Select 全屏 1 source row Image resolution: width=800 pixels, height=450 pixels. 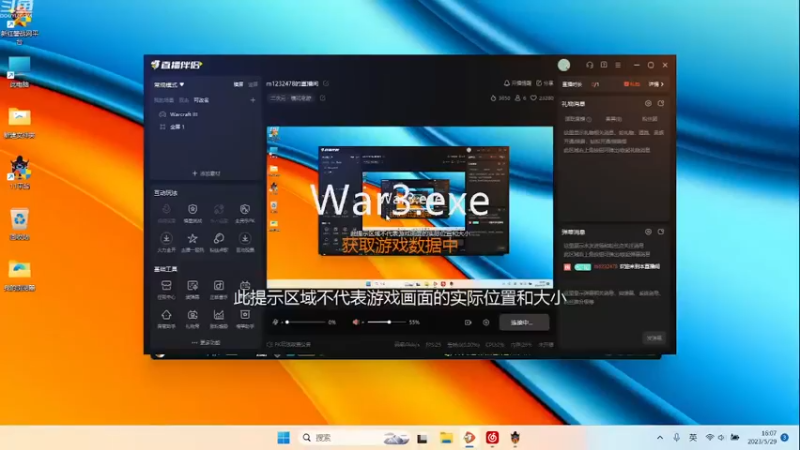tap(206, 127)
